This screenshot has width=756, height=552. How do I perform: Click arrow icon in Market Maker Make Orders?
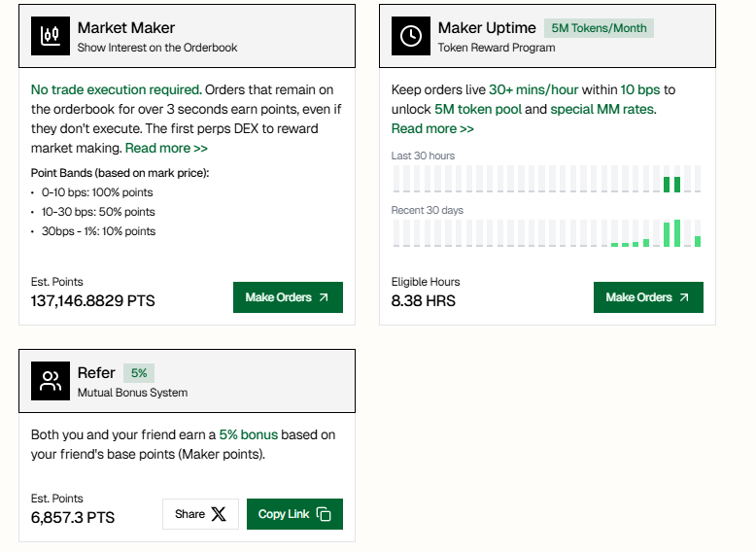coord(324,297)
